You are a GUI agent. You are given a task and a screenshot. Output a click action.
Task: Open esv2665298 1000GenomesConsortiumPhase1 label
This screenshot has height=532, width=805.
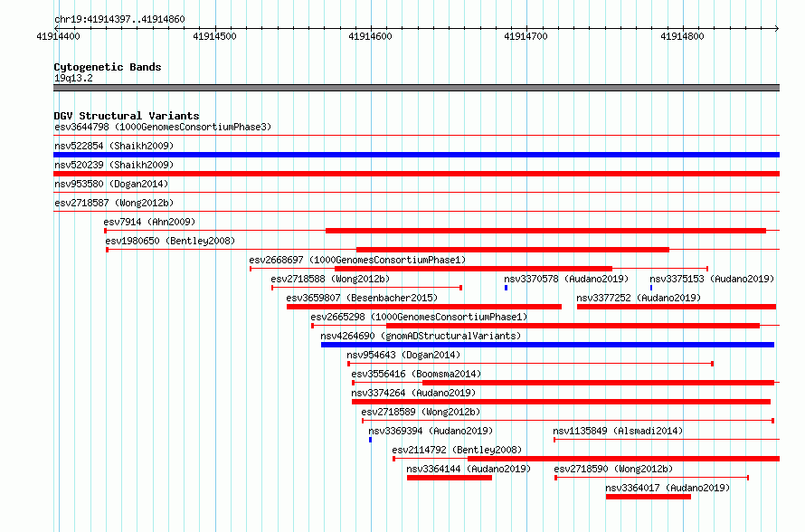pyautogui.click(x=419, y=317)
